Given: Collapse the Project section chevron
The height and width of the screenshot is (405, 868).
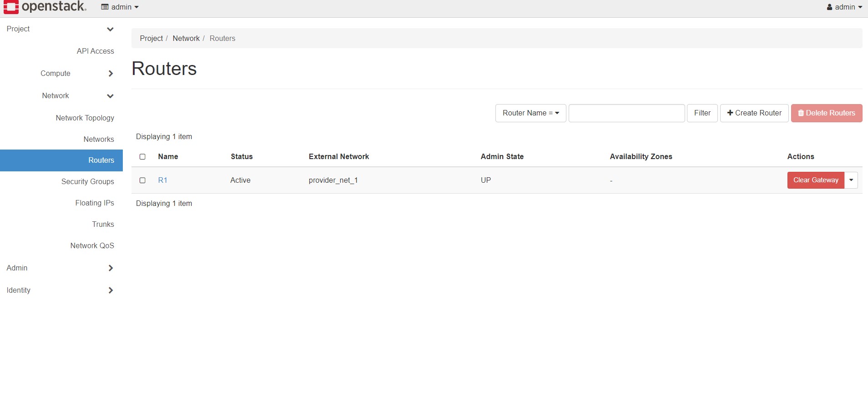Looking at the screenshot, I should point(110,30).
